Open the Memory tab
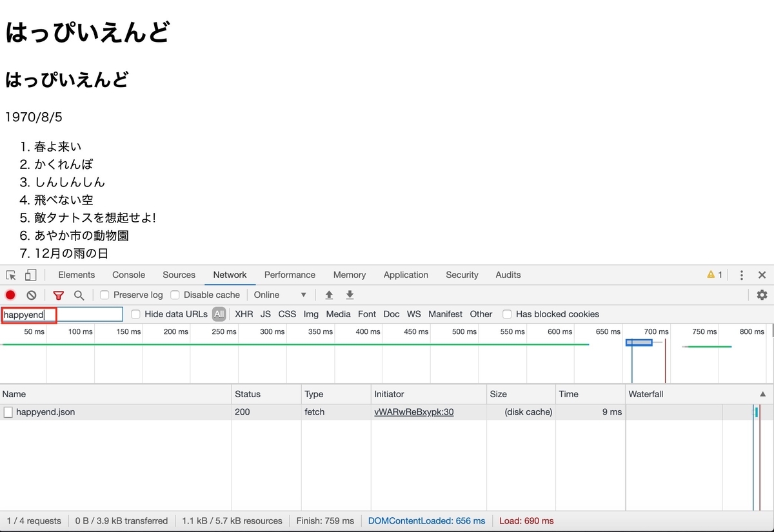 click(x=350, y=275)
